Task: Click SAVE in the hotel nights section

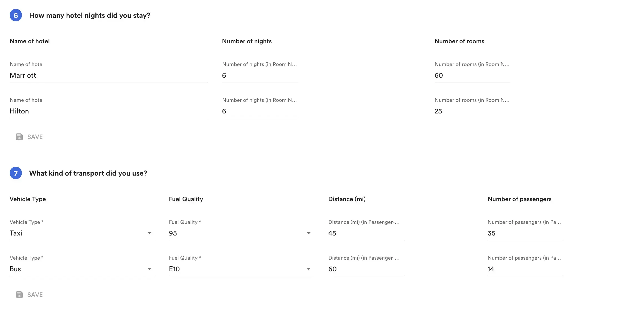Action: pyautogui.click(x=34, y=137)
